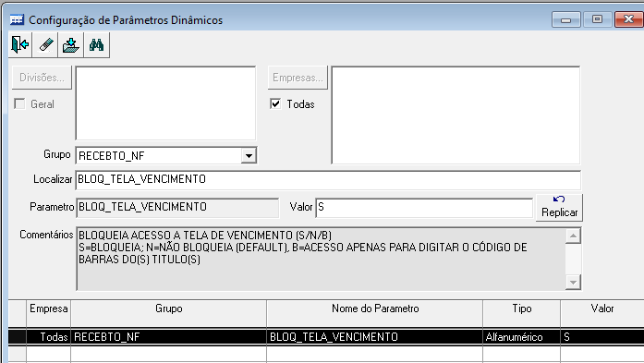Click the row selector of the Todas row
Viewport: 644px width, 363px height.
pos(18,337)
